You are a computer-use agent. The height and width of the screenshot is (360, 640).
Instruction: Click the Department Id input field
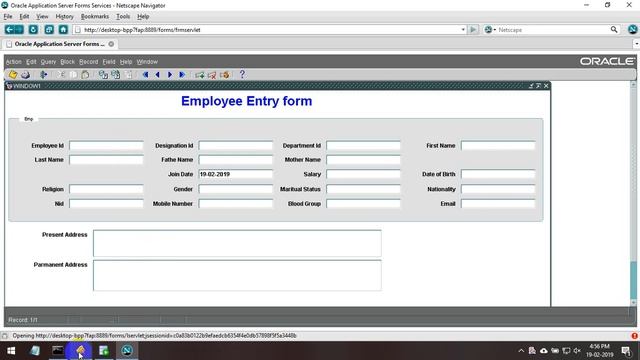pyautogui.click(x=363, y=146)
